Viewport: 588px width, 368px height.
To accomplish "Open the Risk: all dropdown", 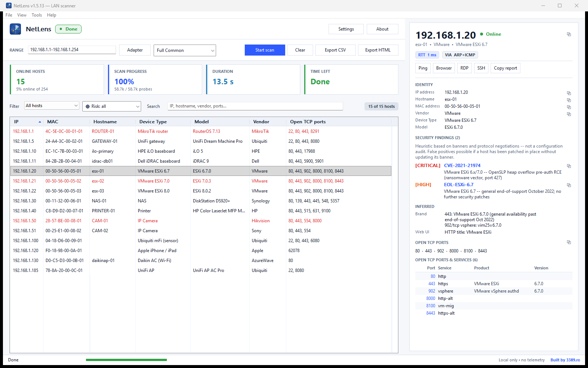I will pyautogui.click(x=112, y=106).
